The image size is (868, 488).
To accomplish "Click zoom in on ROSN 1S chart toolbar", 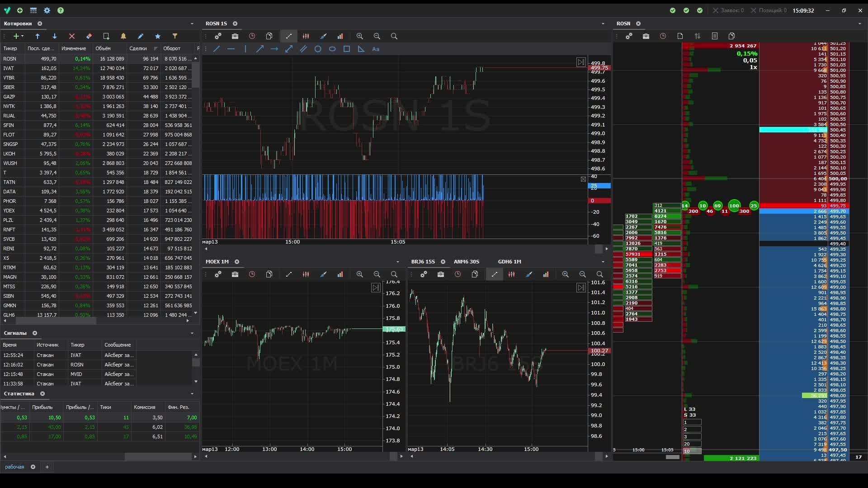I will pos(360,36).
